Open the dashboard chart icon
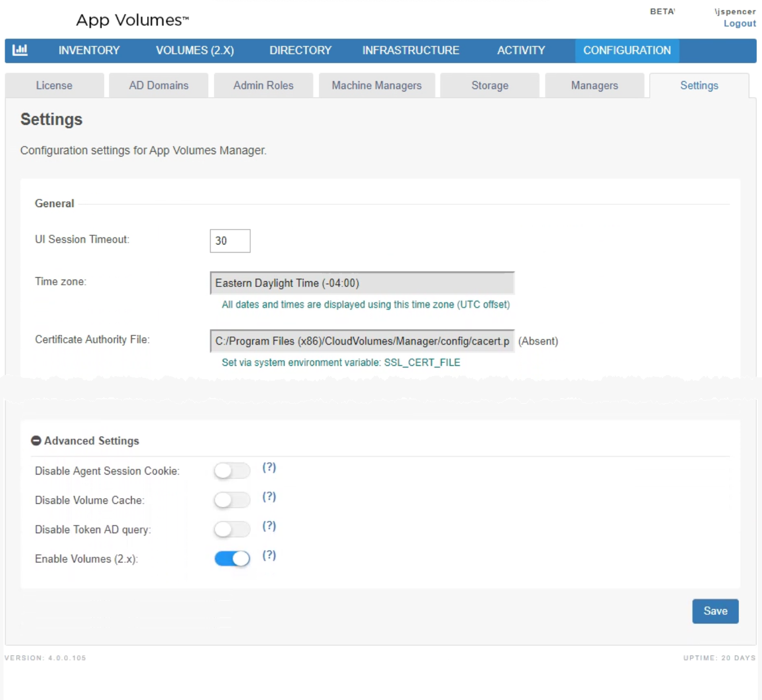The height and width of the screenshot is (700, 762). [20, 50]
